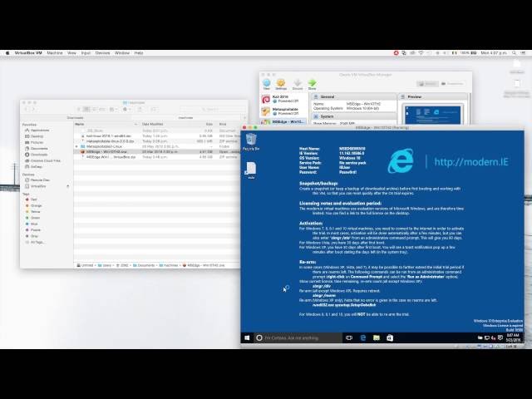This screenshot has height=399, width=532.
Task: Expand the Metasploitable2-Linux folder triangle
Action: coord(76,146)
